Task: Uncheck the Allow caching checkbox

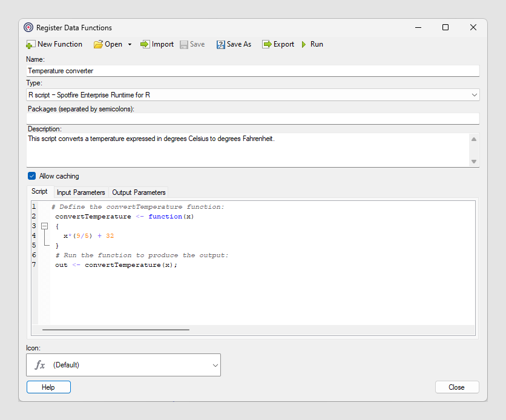Action: (x=32, y=176)
